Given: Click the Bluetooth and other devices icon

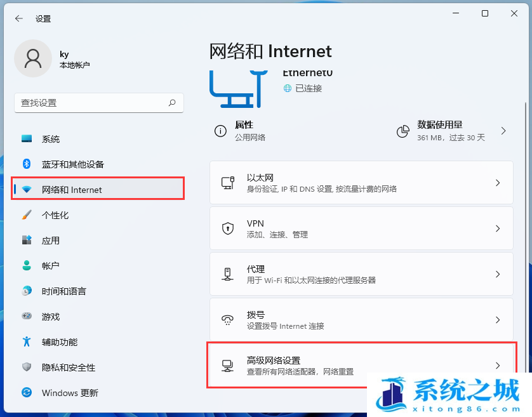Looking at the screenshot, I should point(27,164).
